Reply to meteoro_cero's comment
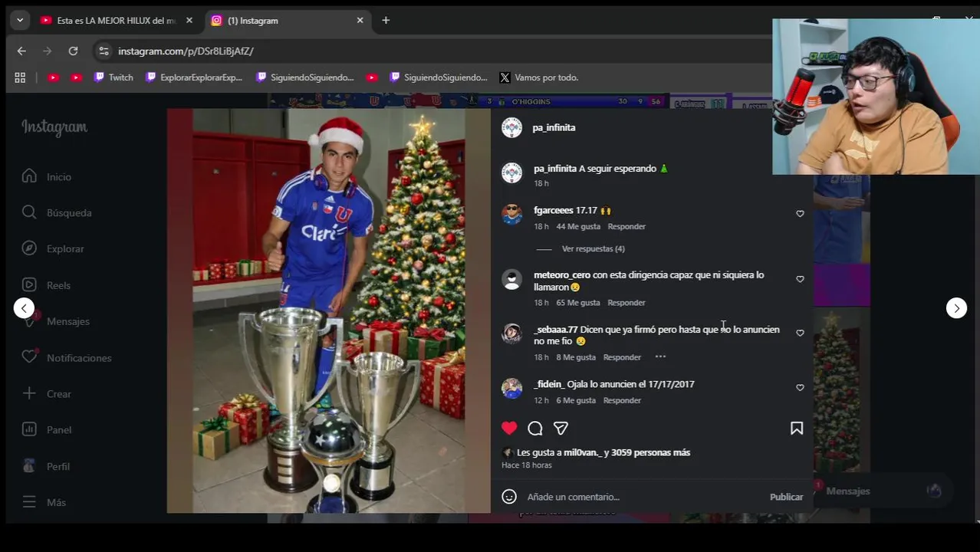This screenshot has height=552, width=980. (x=626, y=303)
